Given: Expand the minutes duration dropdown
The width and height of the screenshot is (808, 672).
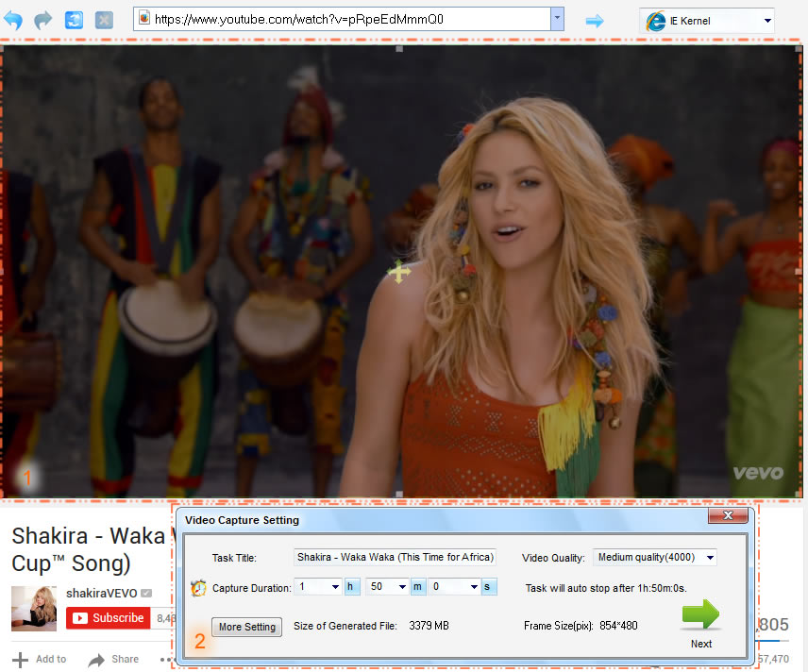Looking at the screenshot, I should click(402, 587).
